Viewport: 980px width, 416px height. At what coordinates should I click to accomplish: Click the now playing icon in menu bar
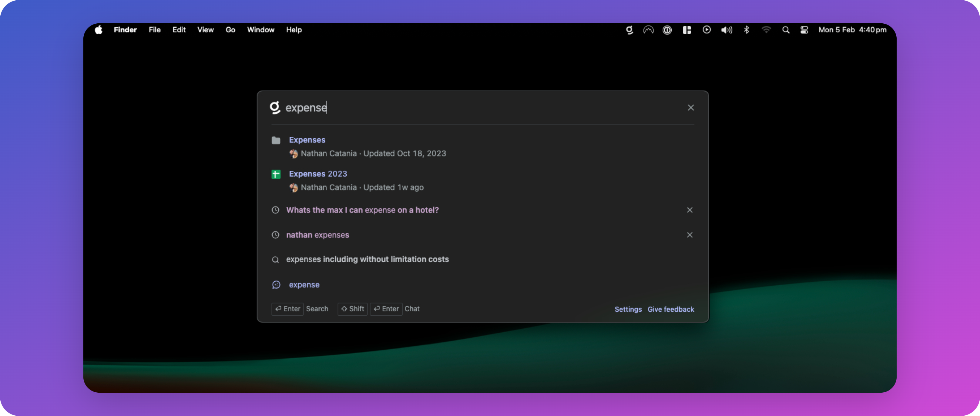(x=706, y=30)
